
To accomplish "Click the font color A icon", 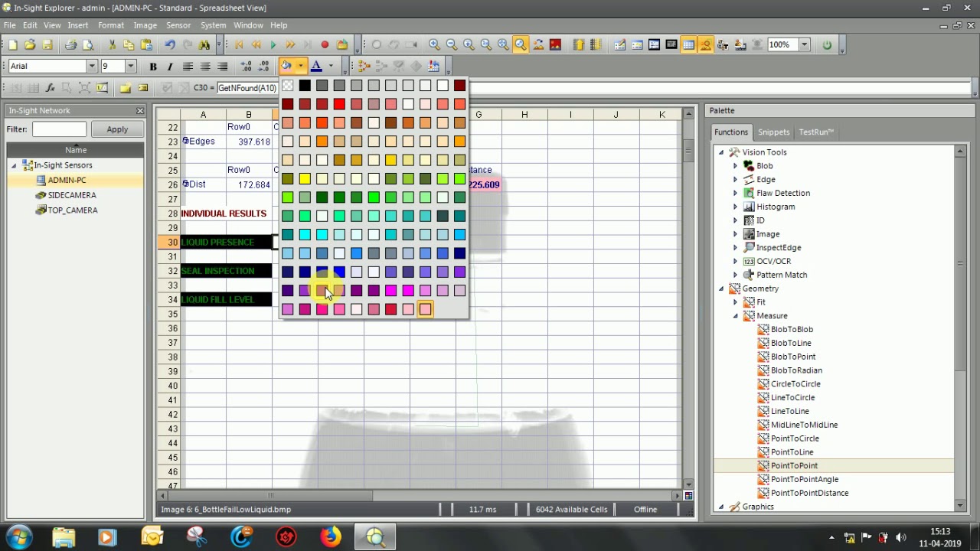I will click(x=316, y=67).
